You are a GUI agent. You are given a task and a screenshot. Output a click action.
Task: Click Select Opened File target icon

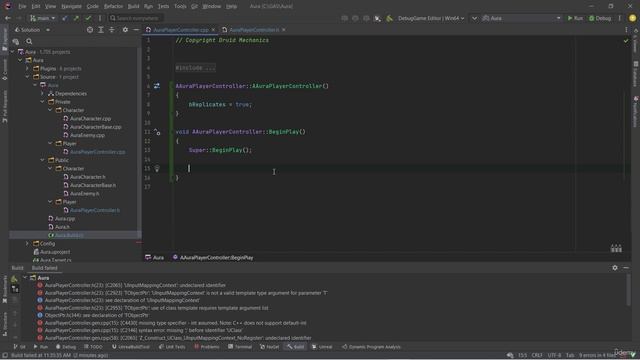tap(90, 30)
